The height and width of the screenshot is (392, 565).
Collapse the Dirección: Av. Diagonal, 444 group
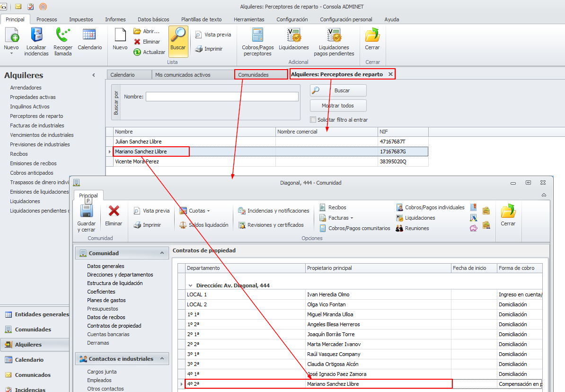tap(191, 285)
